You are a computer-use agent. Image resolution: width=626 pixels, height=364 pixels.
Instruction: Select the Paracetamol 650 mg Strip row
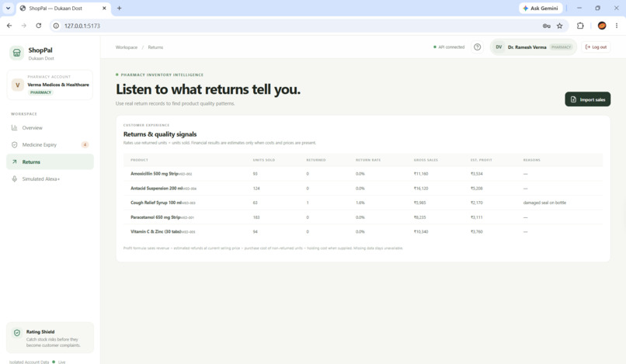[363, 217]
